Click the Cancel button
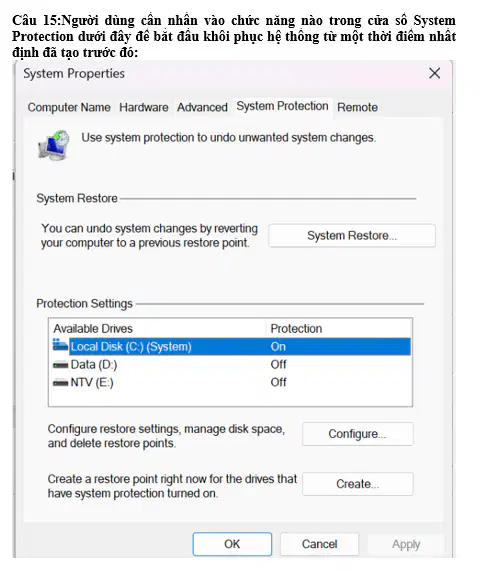Viewport: 485px width, 570px height. coord(319,544)
